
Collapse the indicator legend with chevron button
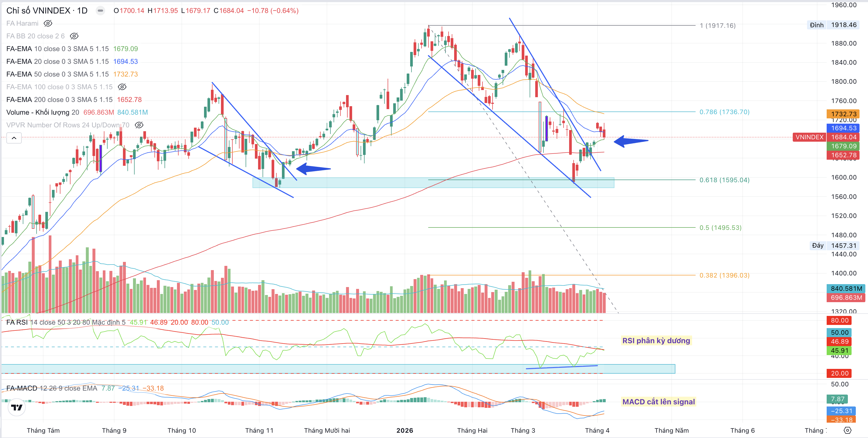coord(14,138)
